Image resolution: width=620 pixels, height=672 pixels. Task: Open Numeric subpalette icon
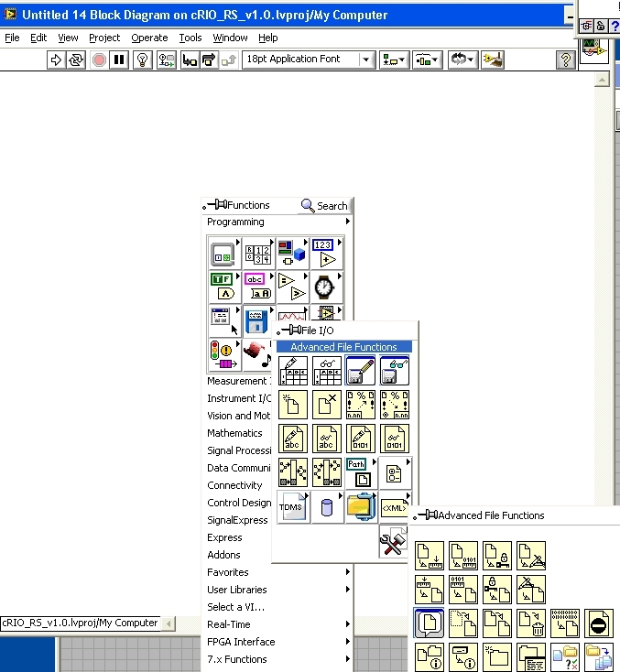click(x=326, y=254)
